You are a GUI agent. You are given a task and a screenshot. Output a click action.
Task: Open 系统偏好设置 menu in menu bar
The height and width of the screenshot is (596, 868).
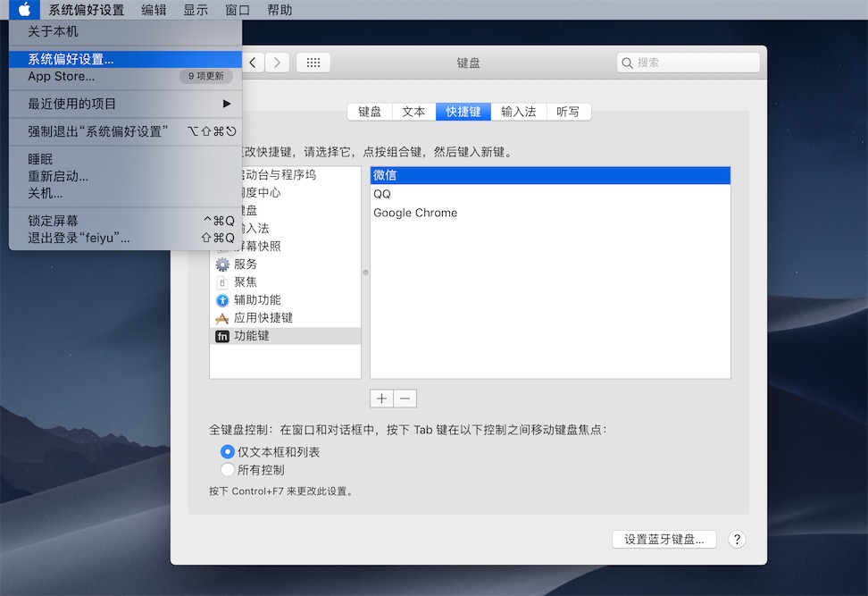point(87,10)
